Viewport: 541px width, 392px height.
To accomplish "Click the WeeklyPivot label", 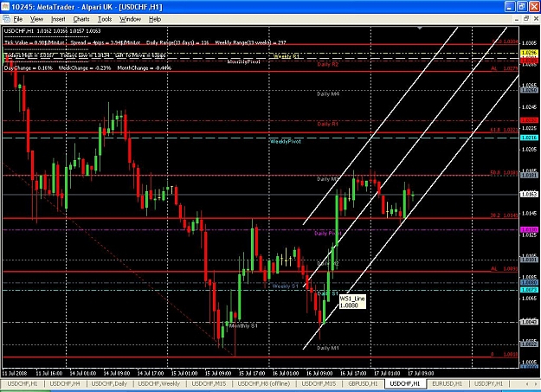I will (286, 141).
